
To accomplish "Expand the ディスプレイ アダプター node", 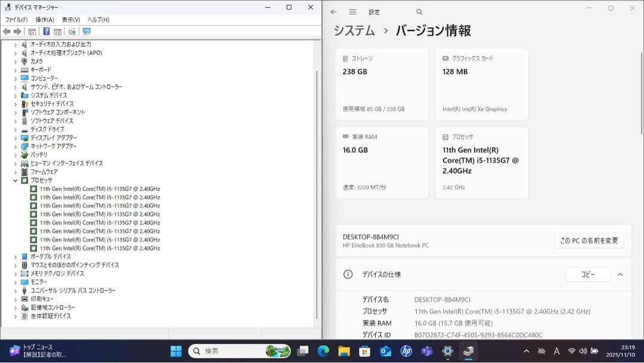I will [x=15, y=137].
